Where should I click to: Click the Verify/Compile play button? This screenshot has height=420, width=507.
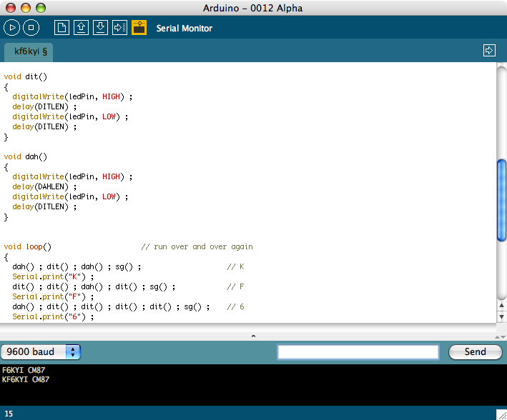tap(11, 28)
